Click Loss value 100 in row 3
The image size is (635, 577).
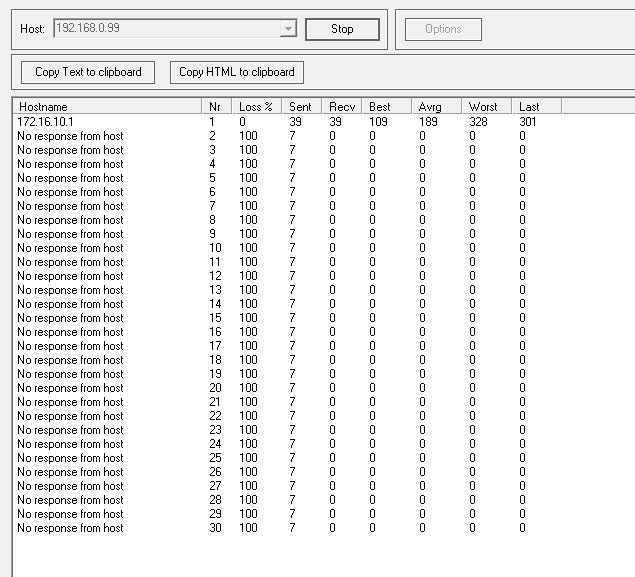click(248, 150)
